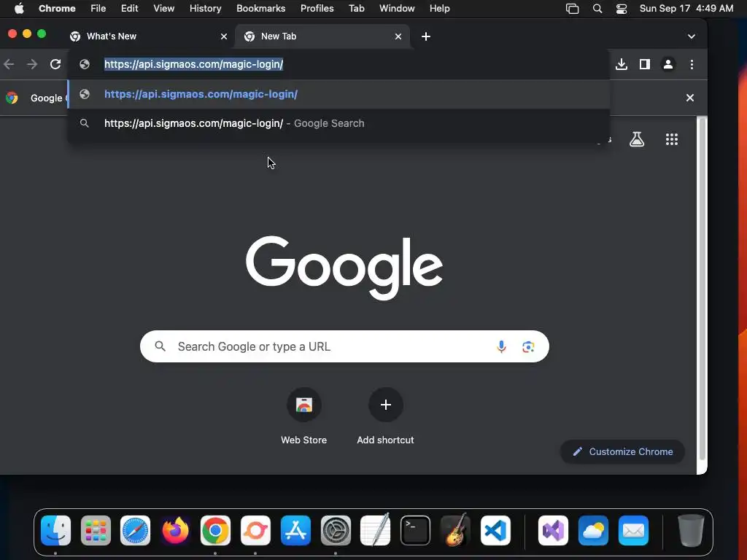This screenshot has height=560, width=747.
Task: Close the What's New tab
Action: [x=224, y=36]
